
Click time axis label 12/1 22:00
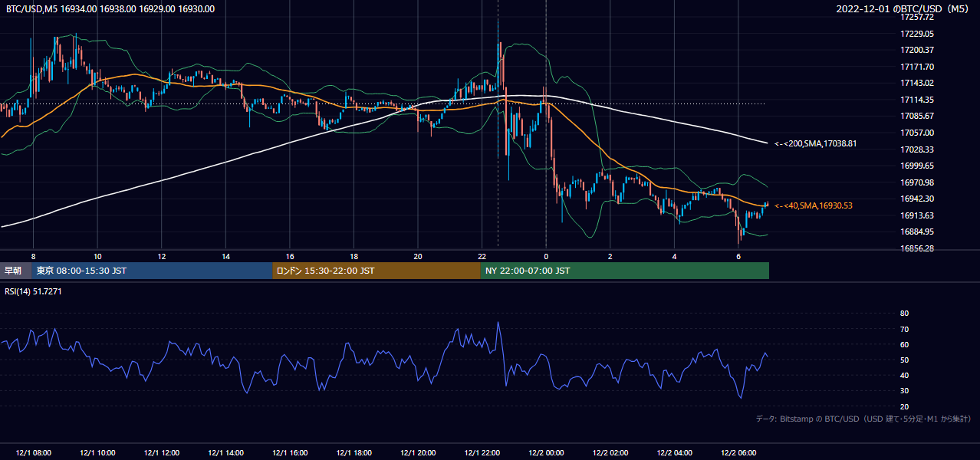(x=482, y=453)
